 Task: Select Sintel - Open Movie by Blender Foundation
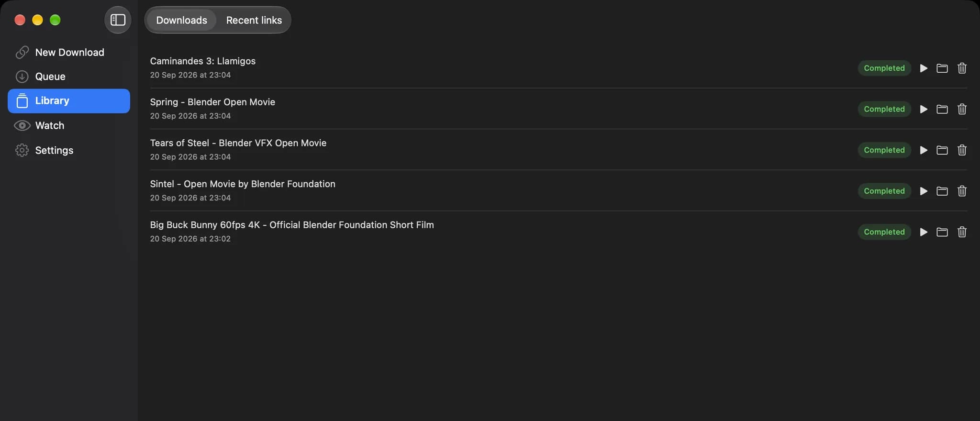[x=243, y=184]
